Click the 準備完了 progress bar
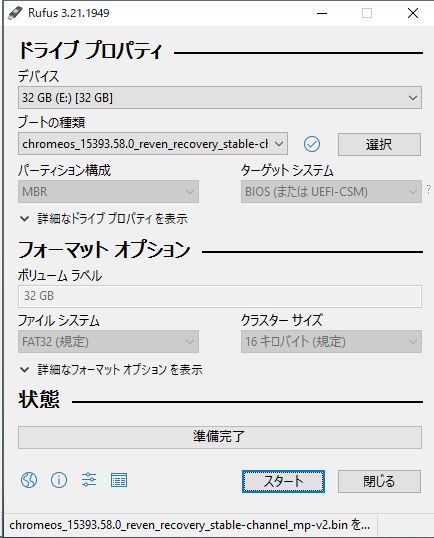 (x=220, y=437)
